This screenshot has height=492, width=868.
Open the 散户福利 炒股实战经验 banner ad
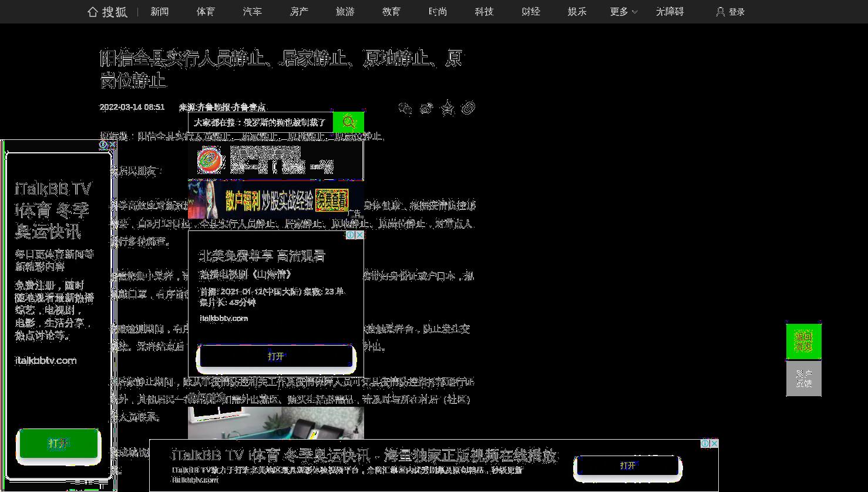coord(276,199)
